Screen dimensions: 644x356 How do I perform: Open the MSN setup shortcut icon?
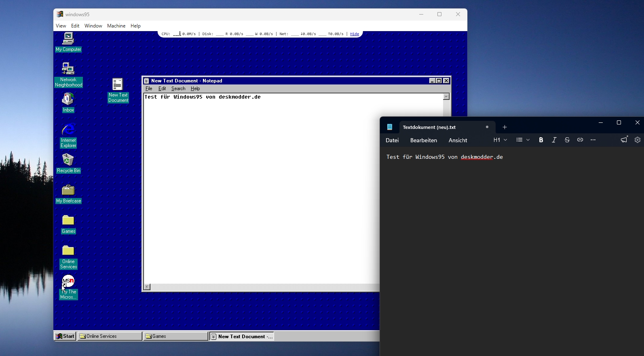click(x=68, y=282)
